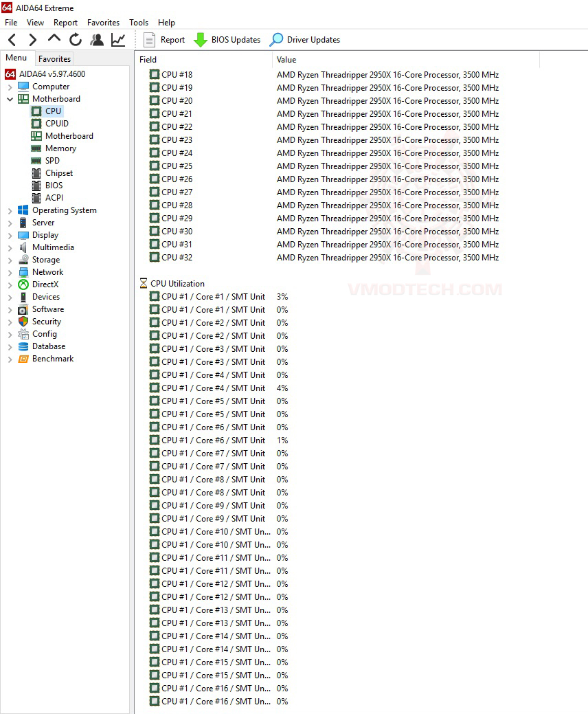Select the DirectX Xbox icon
The width and height of the screenshot is (588, 714).
coord(23,285)
